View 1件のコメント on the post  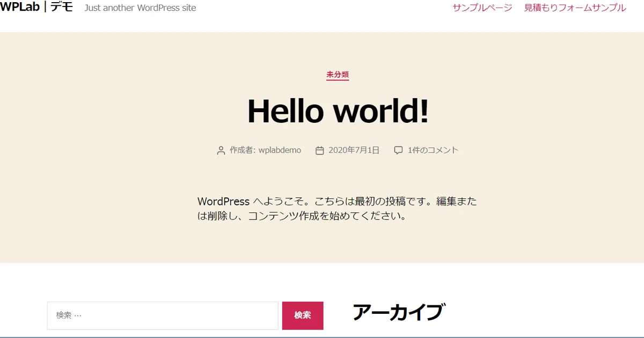(432, 150)
